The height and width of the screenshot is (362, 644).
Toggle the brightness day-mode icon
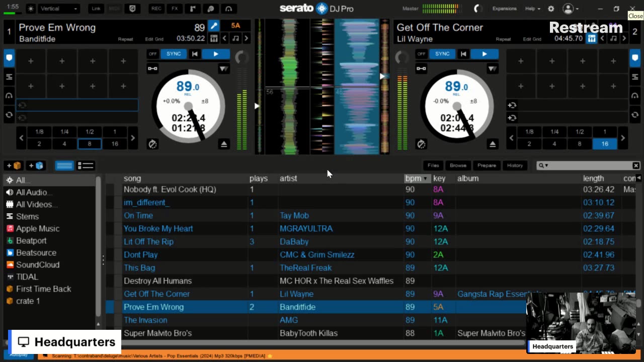coord(31,9)
